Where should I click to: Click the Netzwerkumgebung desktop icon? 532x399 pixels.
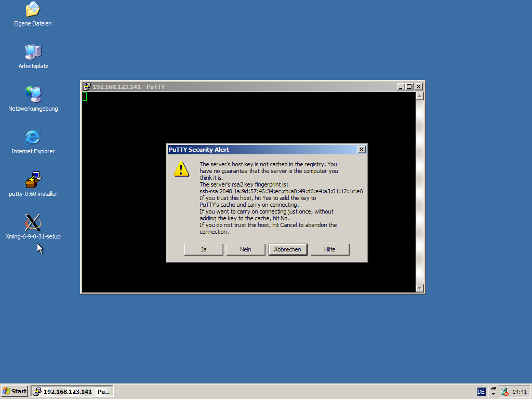coord(33,95)
